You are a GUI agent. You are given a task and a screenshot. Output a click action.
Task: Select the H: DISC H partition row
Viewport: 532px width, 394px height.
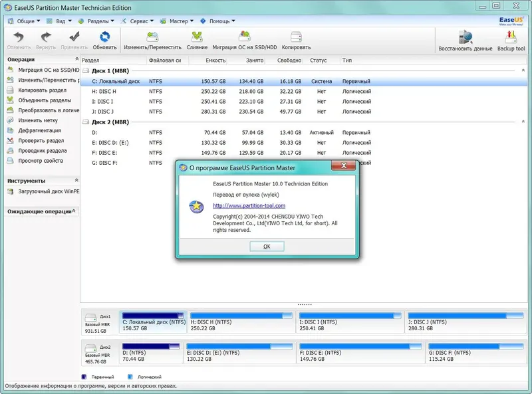[x=304, y=92]
